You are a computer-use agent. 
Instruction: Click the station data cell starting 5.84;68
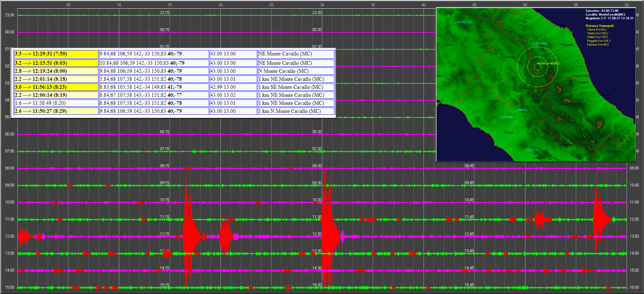coord(154,79)
